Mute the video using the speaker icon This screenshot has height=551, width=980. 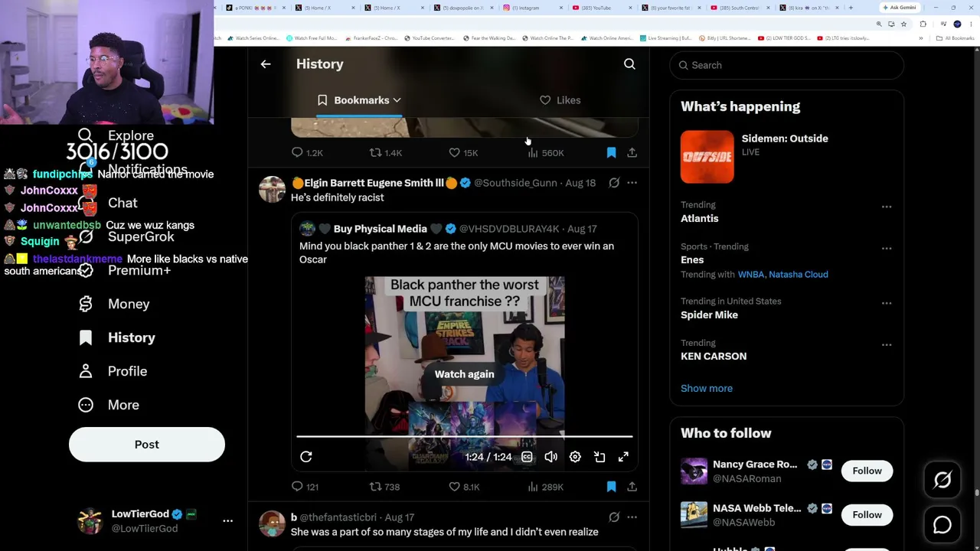click(x=550, y=457)
